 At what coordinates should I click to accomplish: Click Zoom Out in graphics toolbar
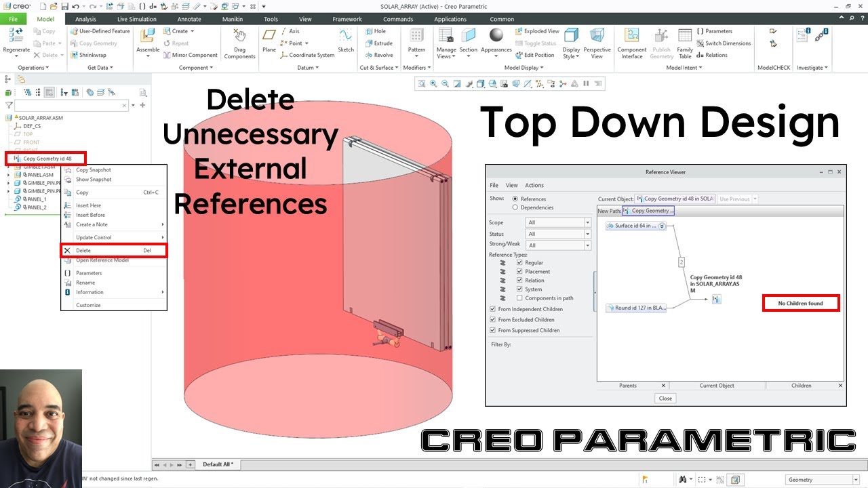pyautogui.click(x=445, y=84)
